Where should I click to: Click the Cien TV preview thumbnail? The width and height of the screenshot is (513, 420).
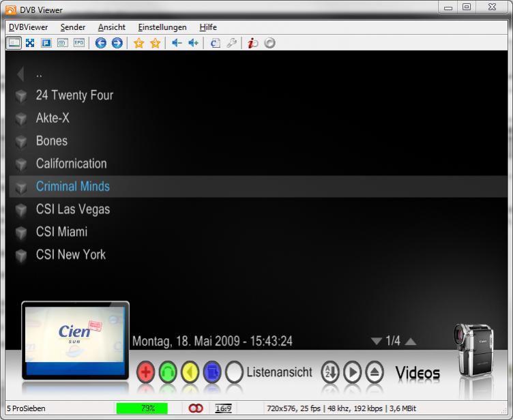75,340
